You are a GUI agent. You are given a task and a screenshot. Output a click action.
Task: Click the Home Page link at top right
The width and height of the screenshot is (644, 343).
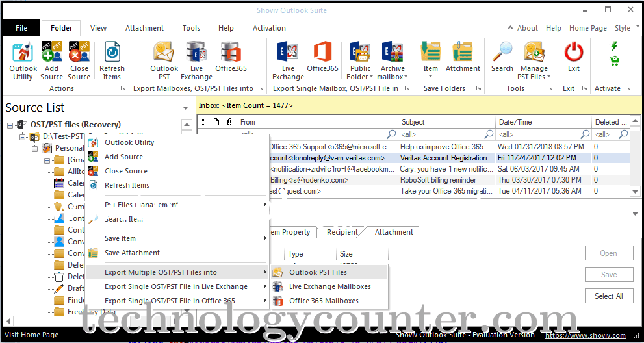(587, 28)
